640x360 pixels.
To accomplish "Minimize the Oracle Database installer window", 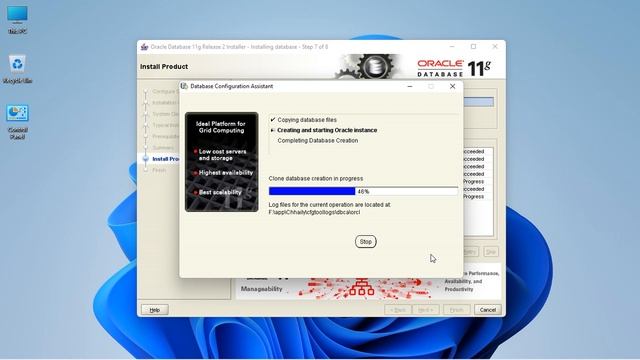I will coord(452,47).
